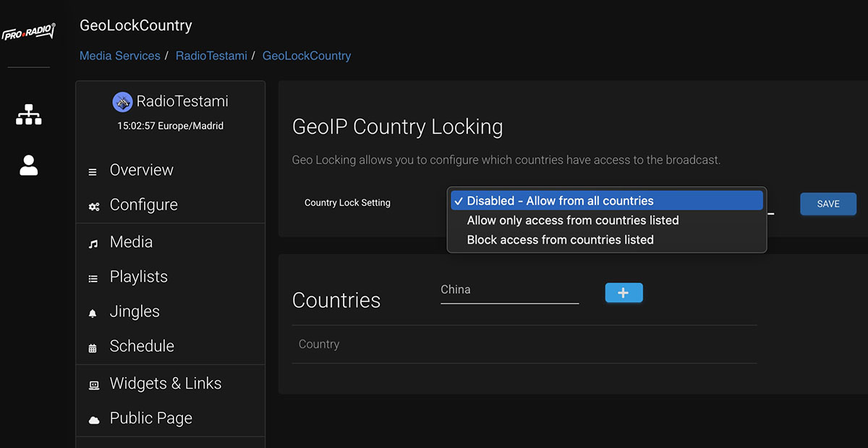Click the SAVE button
Viewport: 868px width, 448px height.
[x=827, y=203]
